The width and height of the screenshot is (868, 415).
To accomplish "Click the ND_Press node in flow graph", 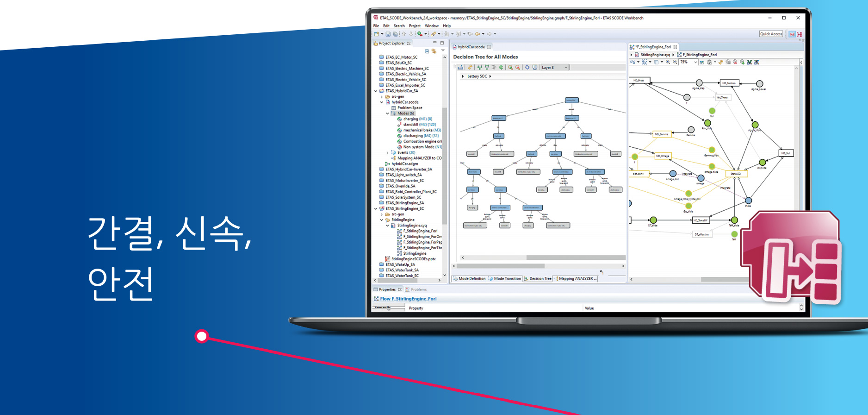I will point(639,80).
